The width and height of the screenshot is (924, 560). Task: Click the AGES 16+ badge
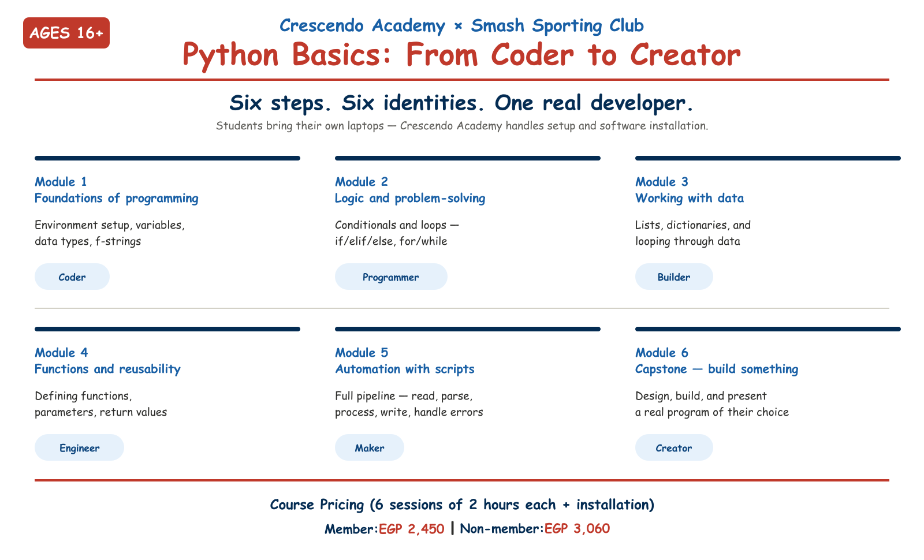(x=66, y=33)
